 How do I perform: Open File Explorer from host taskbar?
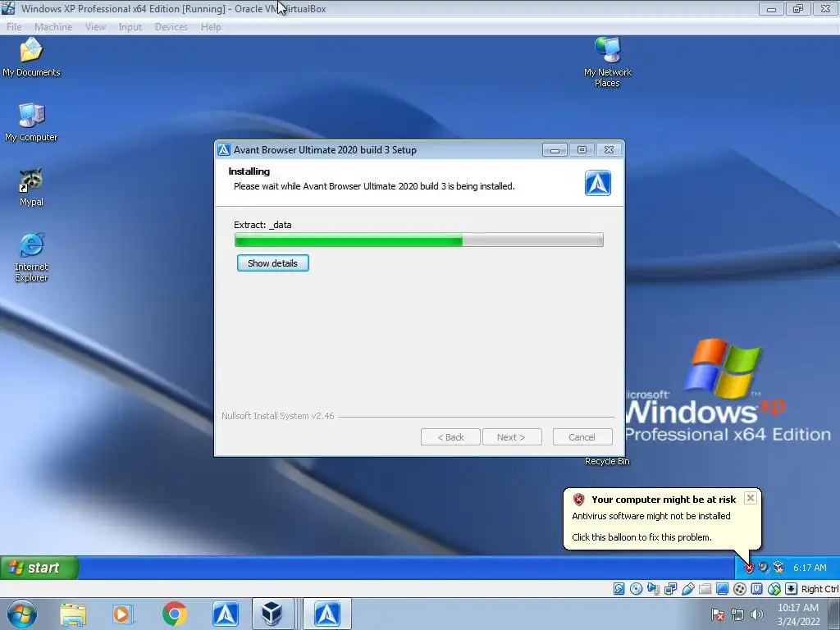tap(73, 614)
